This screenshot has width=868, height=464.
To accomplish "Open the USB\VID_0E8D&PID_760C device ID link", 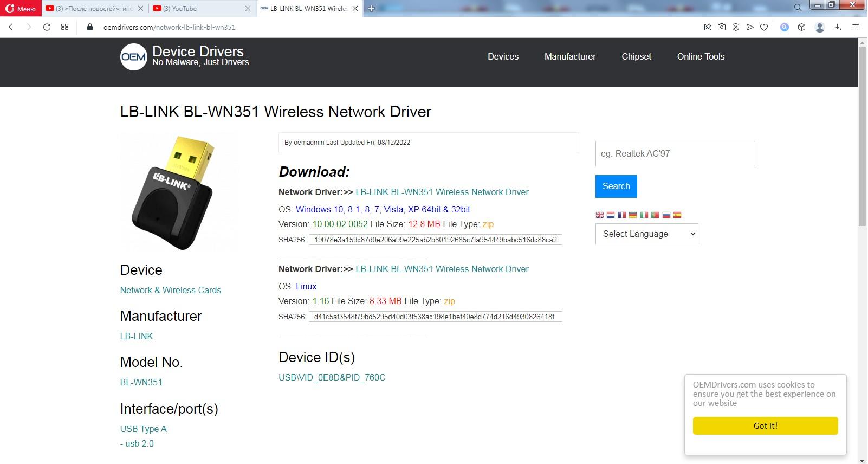I will (x=332, y=377).
